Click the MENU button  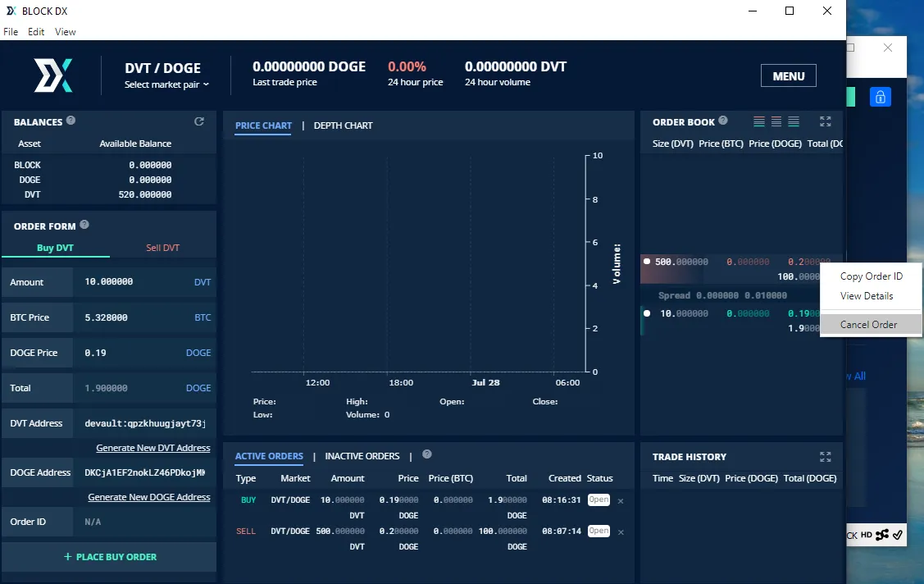tap(789, 76)
